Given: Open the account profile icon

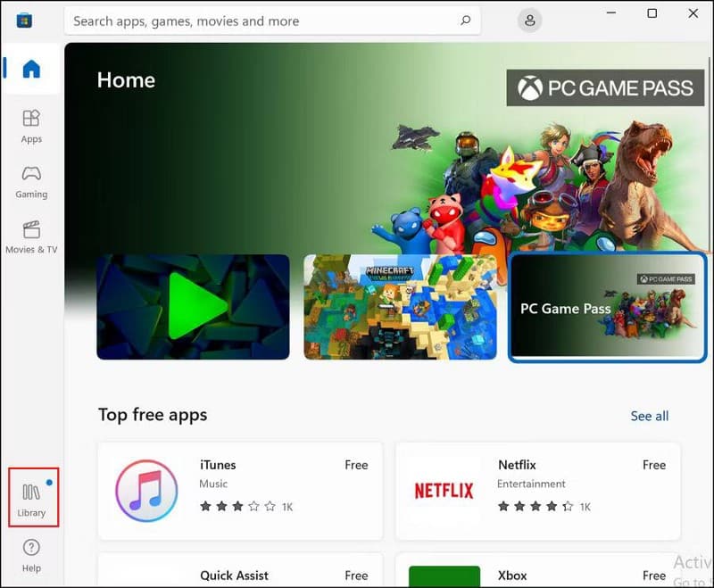Looking at the screenshot, I should tap(530, 20).
